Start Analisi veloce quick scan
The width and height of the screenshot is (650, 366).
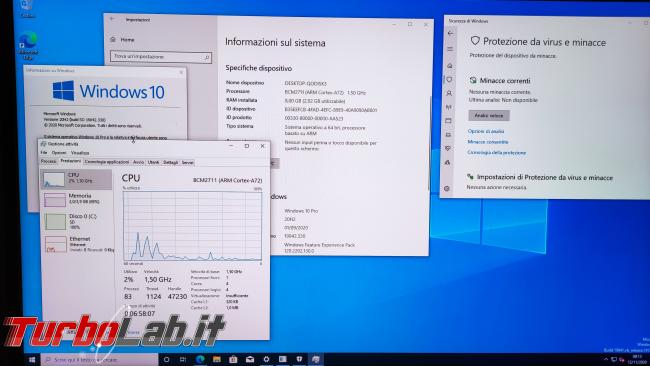coord(489,116)
